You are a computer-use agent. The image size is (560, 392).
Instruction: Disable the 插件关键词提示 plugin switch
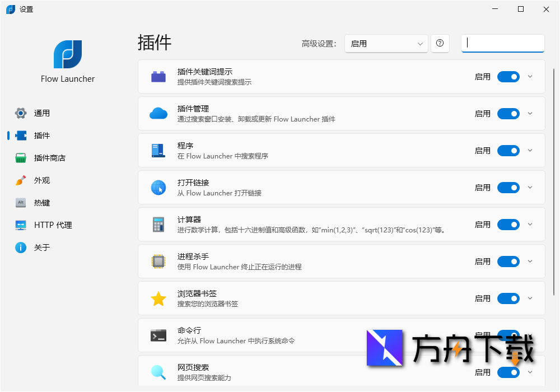[x=508, y=76]
